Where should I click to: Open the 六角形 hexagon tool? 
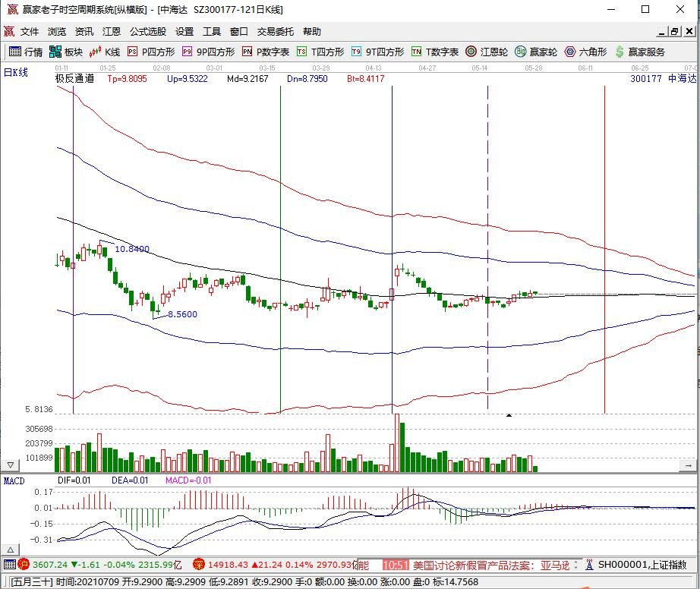click(x=585, y=52)
